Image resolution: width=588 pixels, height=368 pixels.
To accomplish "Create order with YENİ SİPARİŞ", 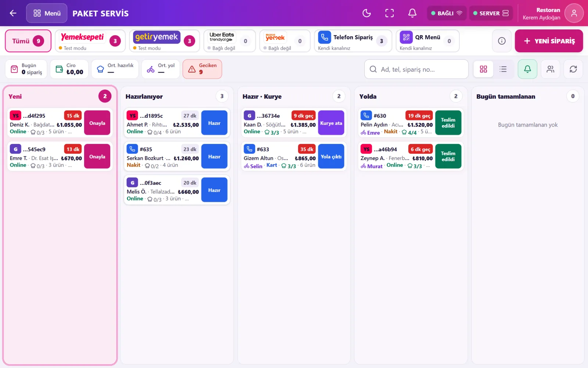I will pyautogui.click(x=549, y=41).
